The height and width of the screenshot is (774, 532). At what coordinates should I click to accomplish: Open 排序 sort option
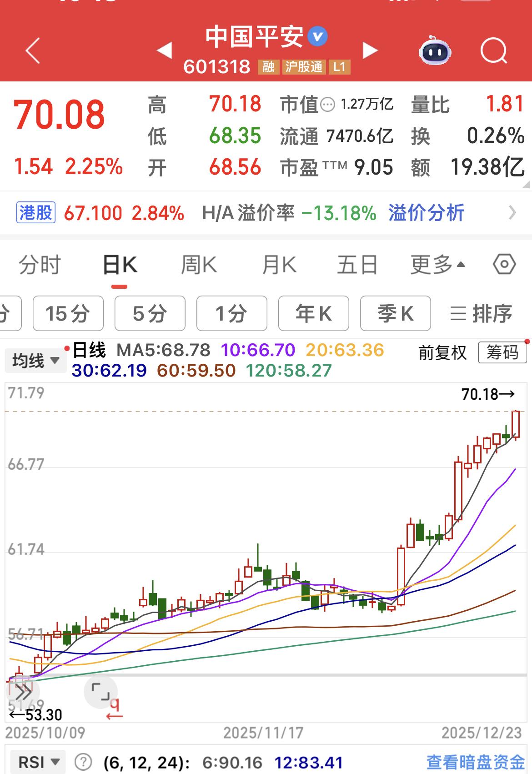(481, 313)
